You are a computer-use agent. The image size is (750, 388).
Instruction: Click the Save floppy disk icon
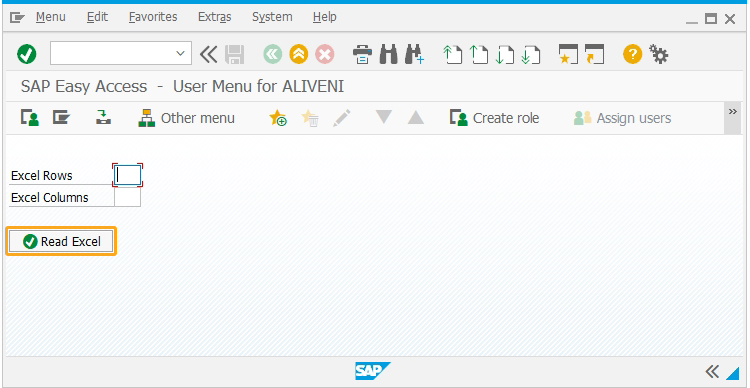click(234, 55)
